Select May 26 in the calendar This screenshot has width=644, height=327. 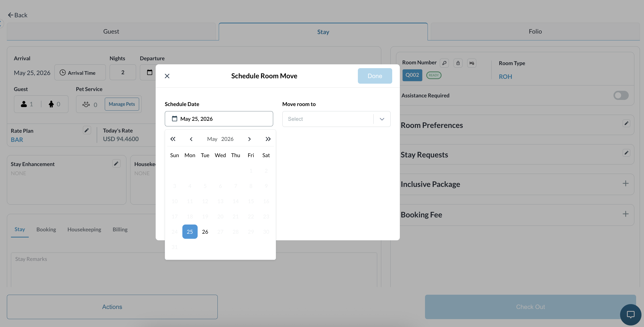coord(205,232)
